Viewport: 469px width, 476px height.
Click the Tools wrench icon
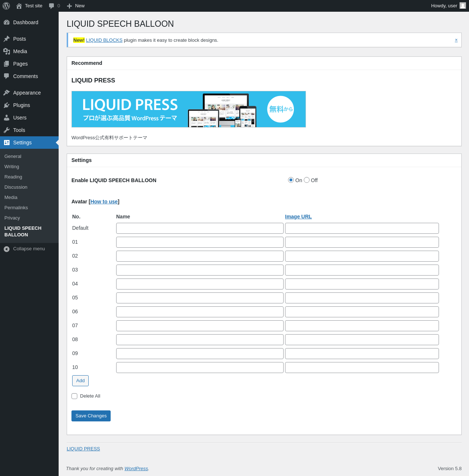7,130
